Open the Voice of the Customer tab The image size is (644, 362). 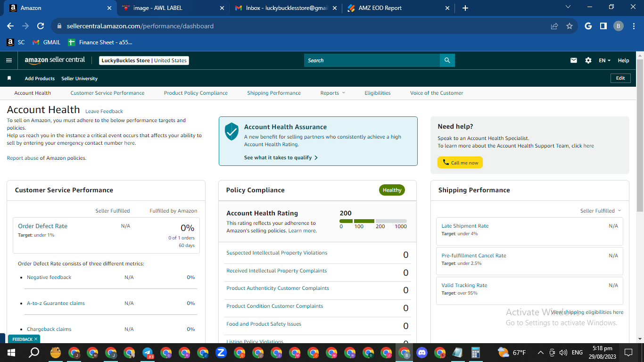(x=437, y=93)
